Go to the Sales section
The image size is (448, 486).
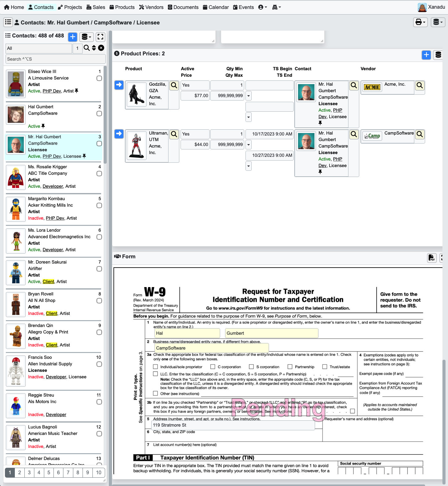pyautogui.click(x=96, y=7)
